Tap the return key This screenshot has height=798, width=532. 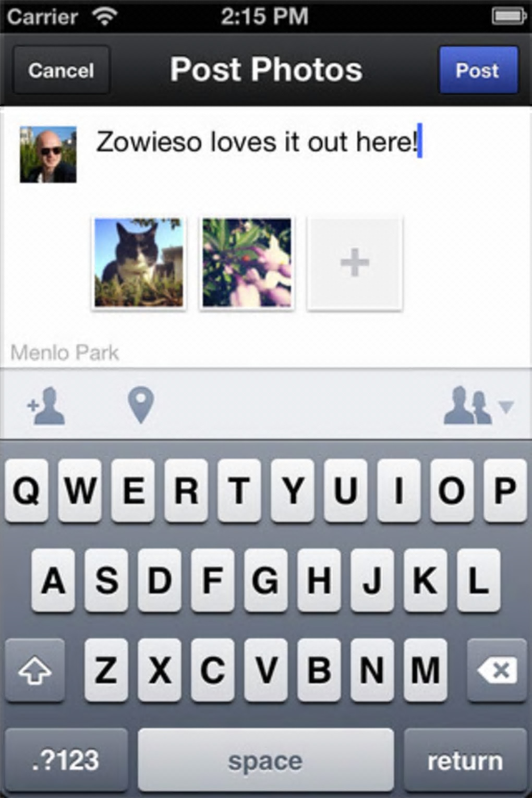tap(465, 760)
